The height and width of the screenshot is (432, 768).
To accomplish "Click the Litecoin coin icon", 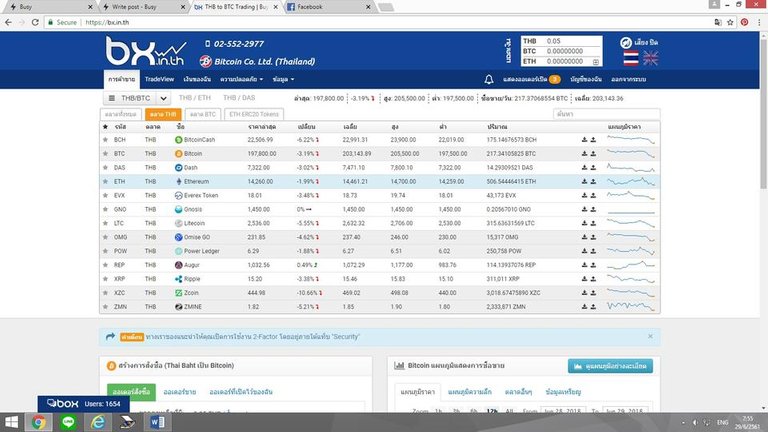I will (179, 223).
